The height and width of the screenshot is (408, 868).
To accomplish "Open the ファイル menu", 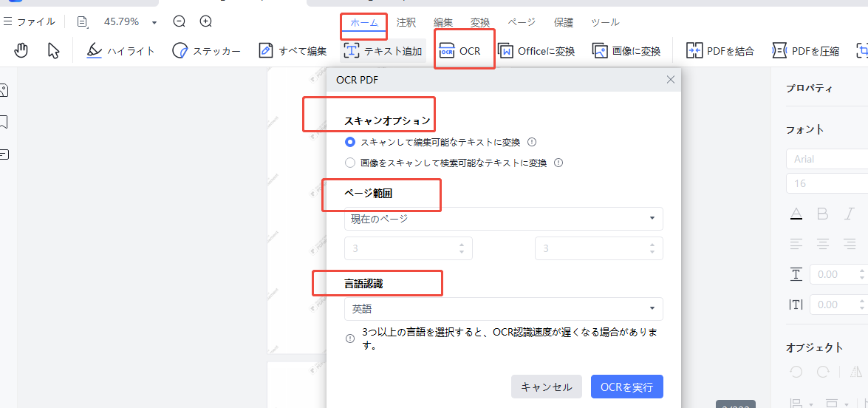I will click(x=30, y=22).
